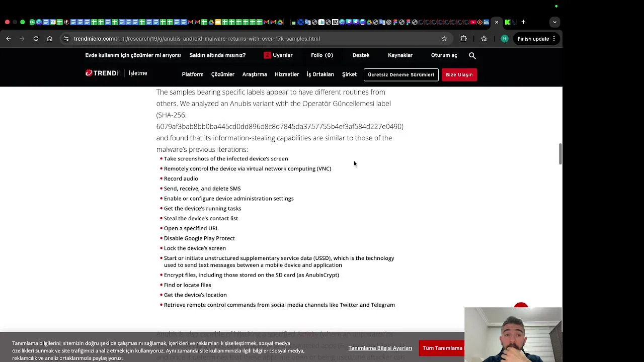Screen dimensions: 644x362
Task: Open Folio (0) link
Action: point(322,55)
